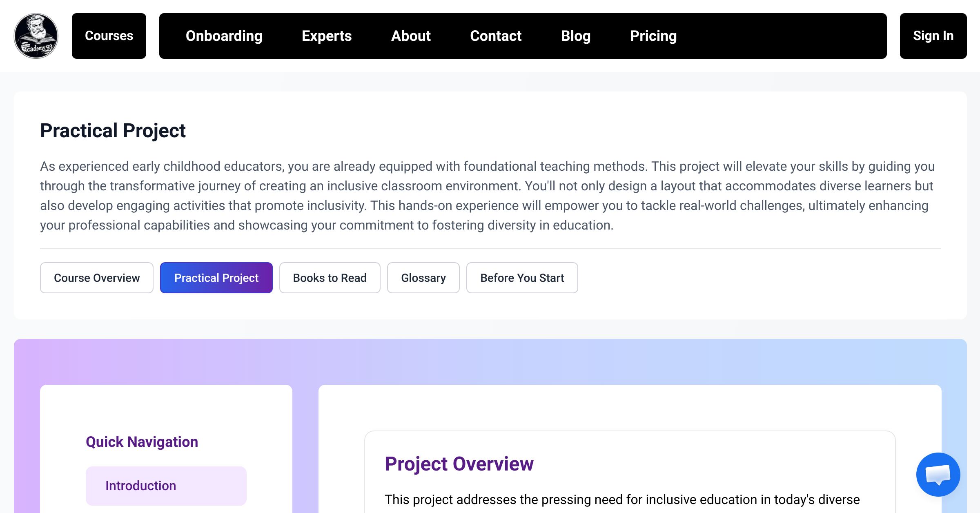This screenshot has height=513, width=980.
Task: Open the Experts page
Action: pyautogui.click(x=327, y=36)
